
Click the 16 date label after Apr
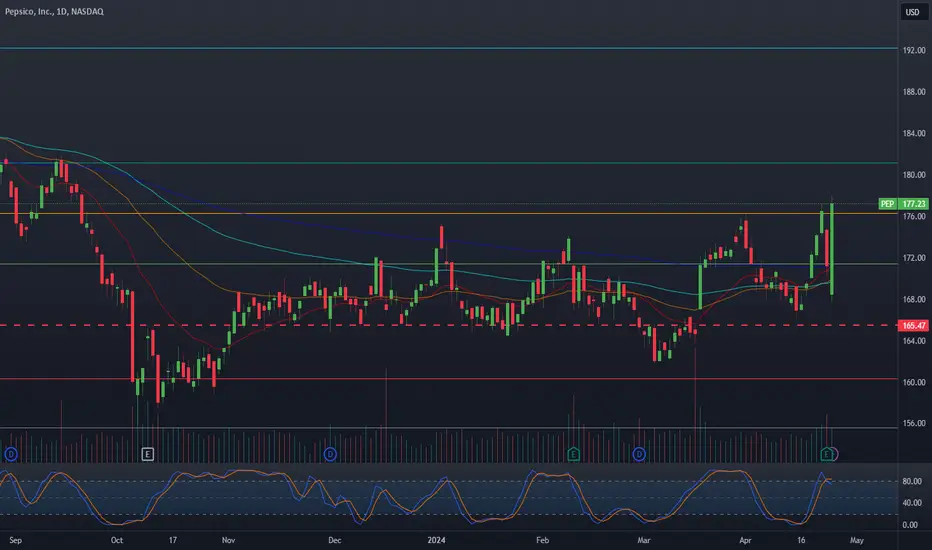(x=801, y=540)
